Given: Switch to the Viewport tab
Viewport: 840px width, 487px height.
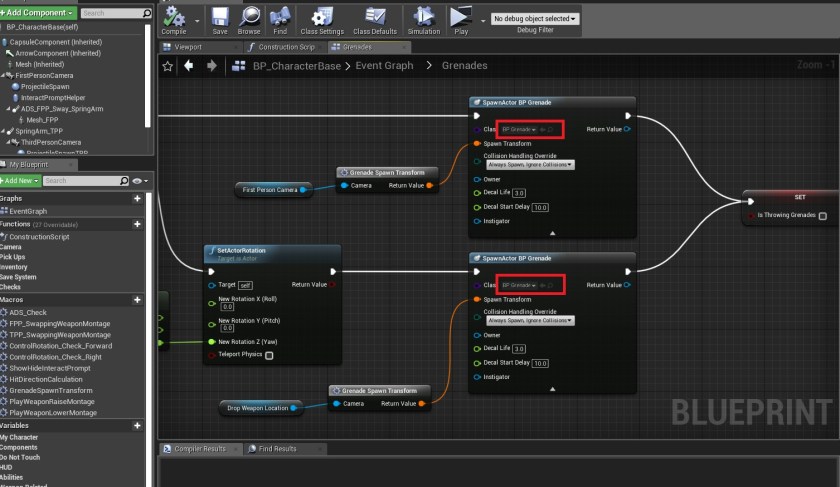Looking at the screenshot, I should click(187, 47).
